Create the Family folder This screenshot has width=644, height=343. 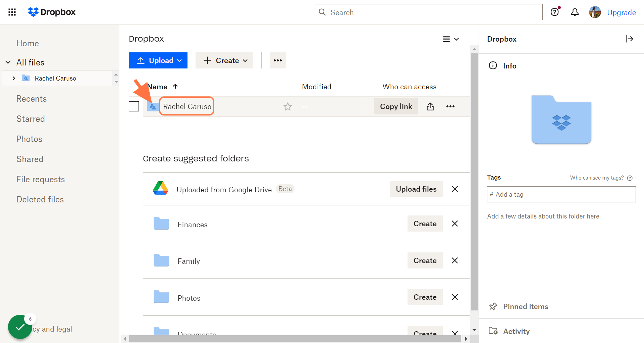425,260
